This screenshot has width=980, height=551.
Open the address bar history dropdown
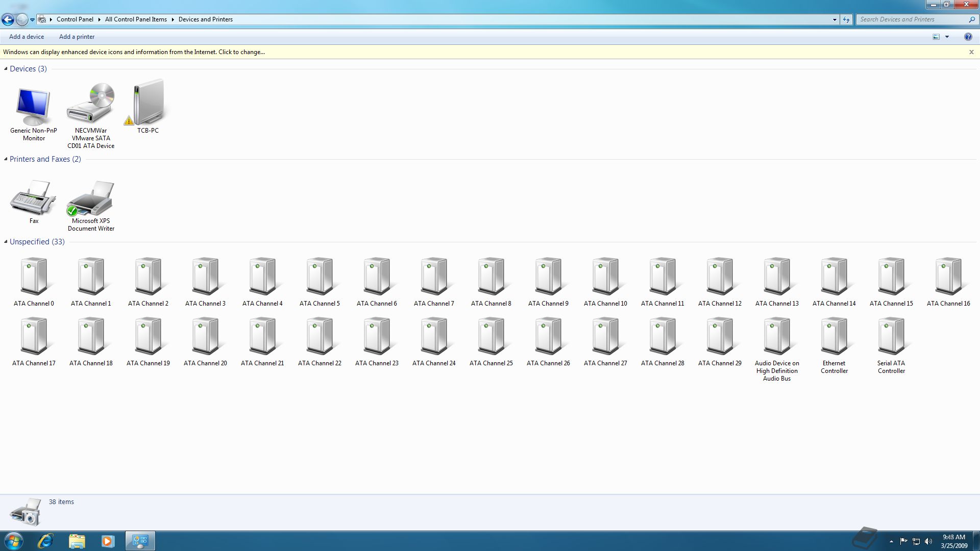pyautogui.click(x=835, y=19)
